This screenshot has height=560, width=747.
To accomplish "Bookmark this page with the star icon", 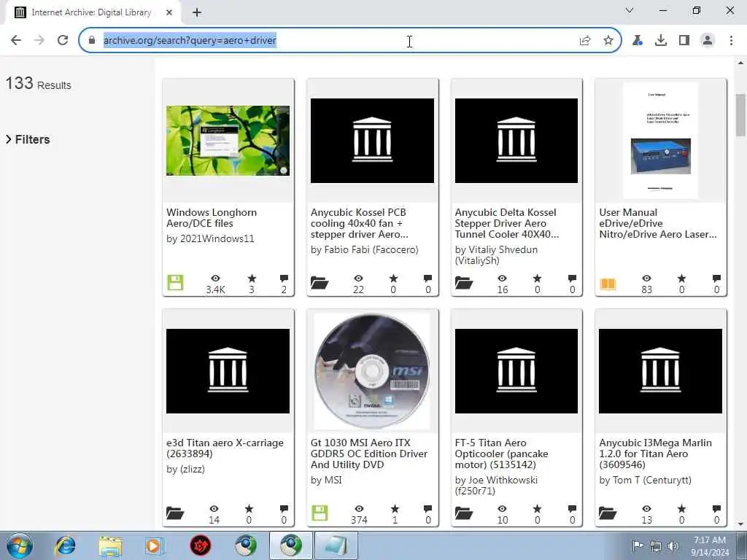I will pyautogui.click(x=608, y=41).
